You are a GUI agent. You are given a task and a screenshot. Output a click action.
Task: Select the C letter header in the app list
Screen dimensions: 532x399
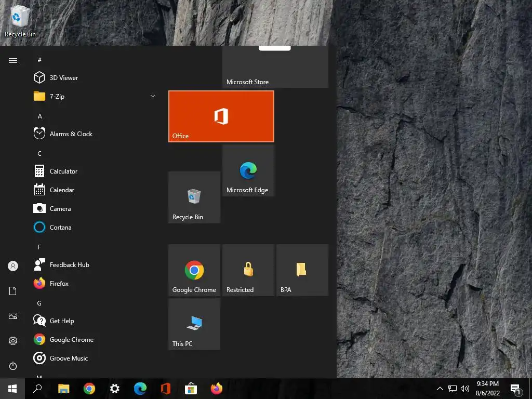click(39, 154)
